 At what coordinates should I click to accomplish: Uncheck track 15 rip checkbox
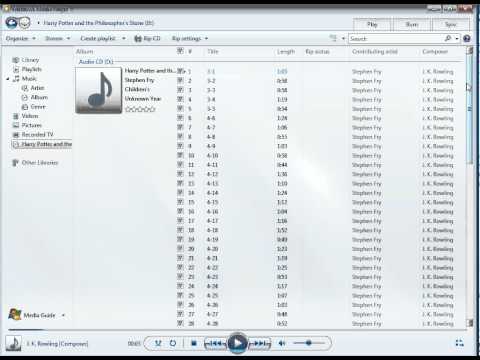(180, 202)
